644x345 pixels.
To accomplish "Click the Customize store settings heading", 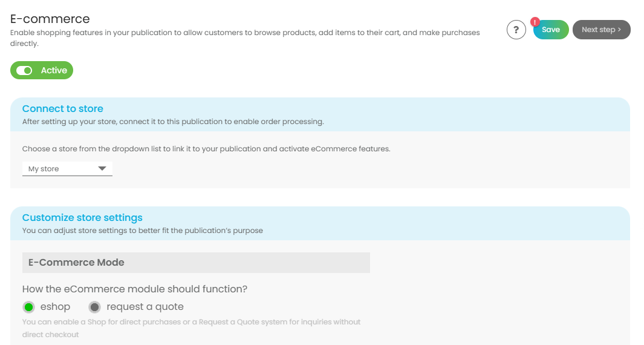I will pyautogui.click(x=82, y=218).
